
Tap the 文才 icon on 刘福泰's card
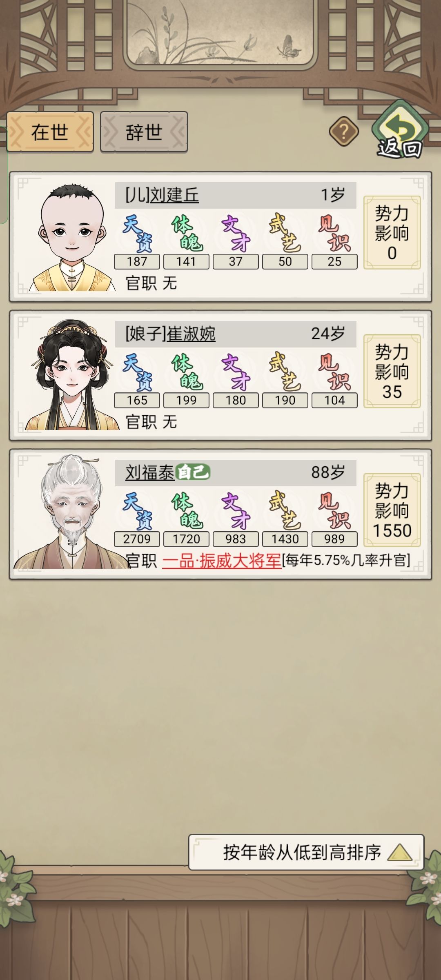[236, 511]
